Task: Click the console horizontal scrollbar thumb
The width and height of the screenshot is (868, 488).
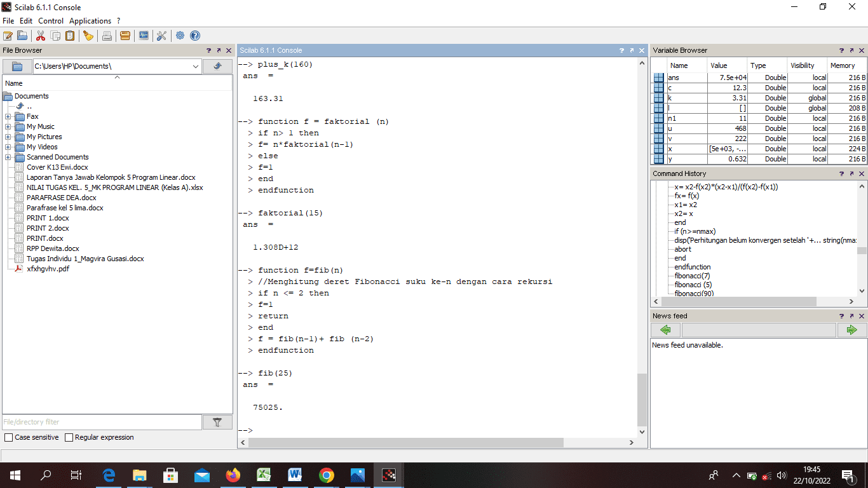Action: tap(406, 442)
